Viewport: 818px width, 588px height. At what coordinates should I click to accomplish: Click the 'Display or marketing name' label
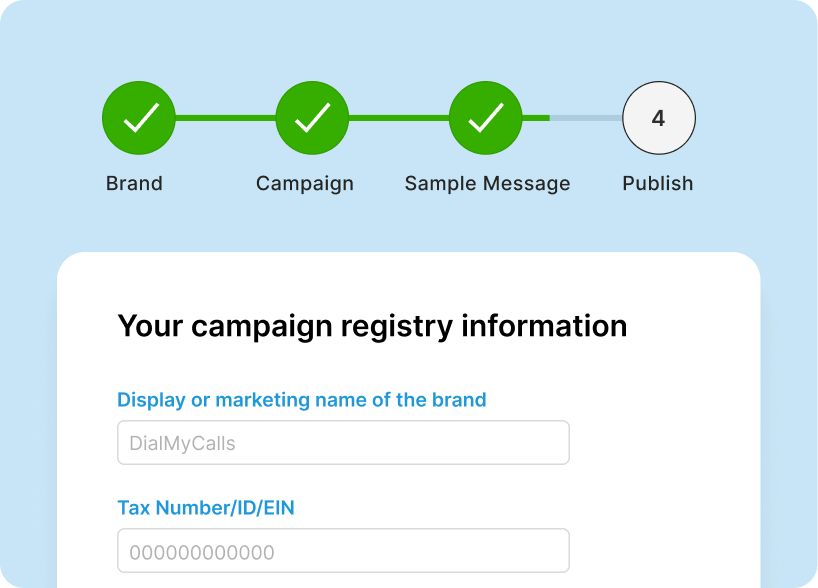(302, 400)
